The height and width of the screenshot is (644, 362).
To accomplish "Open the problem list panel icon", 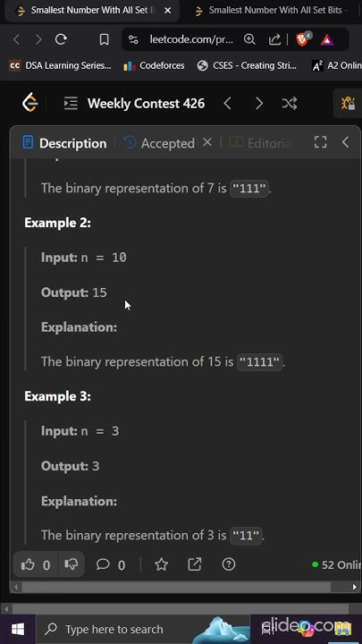I will tap(71, 104).
